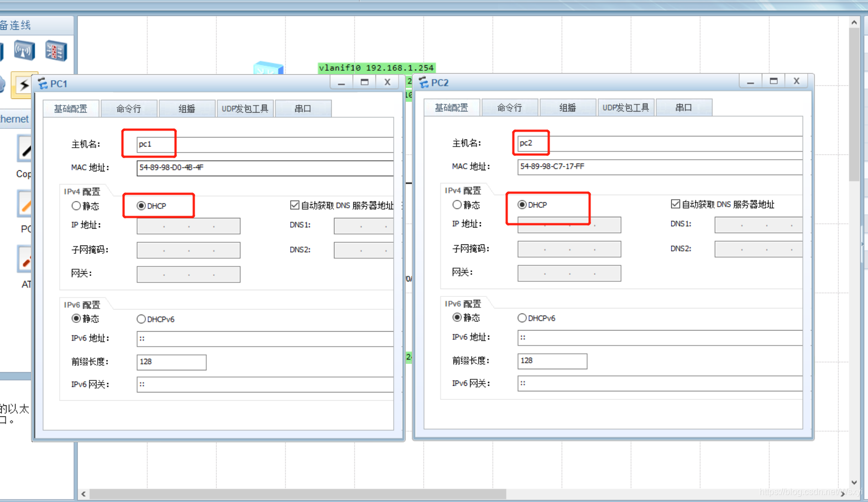Click the auto-connect lightning cable icon

click(23, 85)
